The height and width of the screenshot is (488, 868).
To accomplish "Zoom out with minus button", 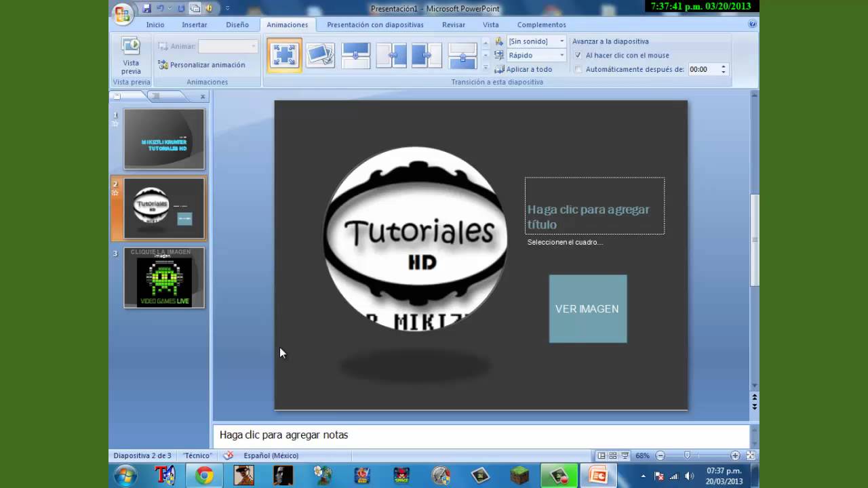I will pos(660,455).
